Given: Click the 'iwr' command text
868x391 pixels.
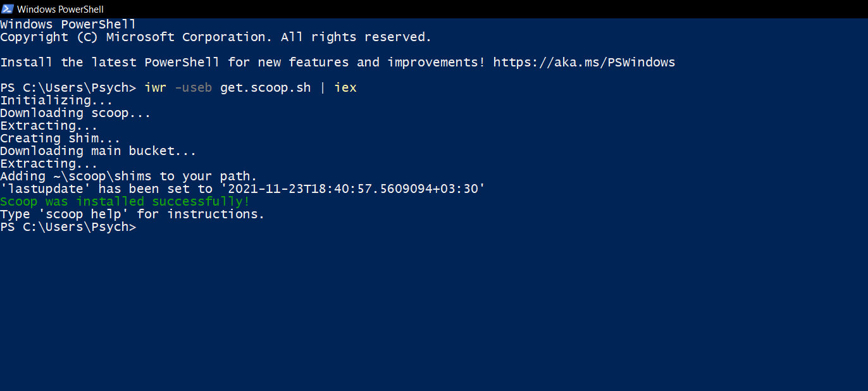Looking at the screenshot, I should click(x=155, y=87).
